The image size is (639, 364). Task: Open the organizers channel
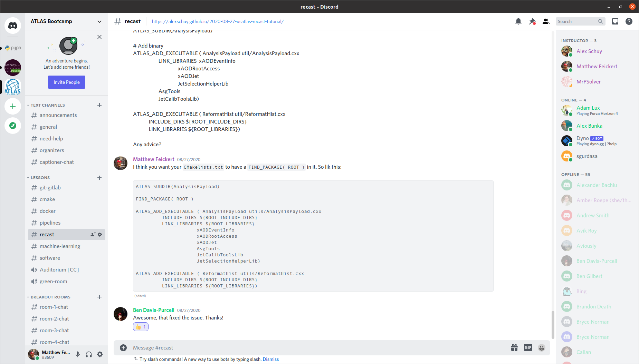point(67,150)
